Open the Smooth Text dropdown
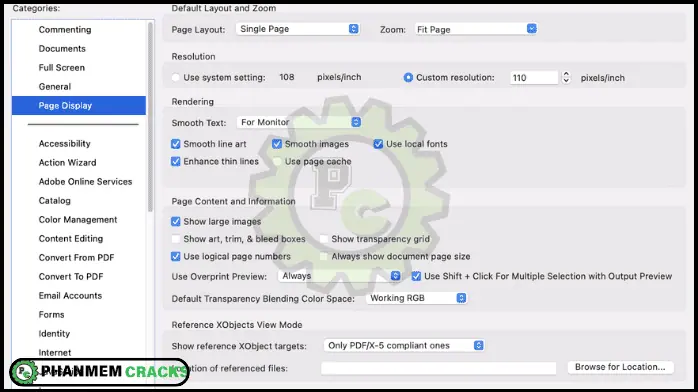Viewport: 698px width, 392px height. [299, 122]
